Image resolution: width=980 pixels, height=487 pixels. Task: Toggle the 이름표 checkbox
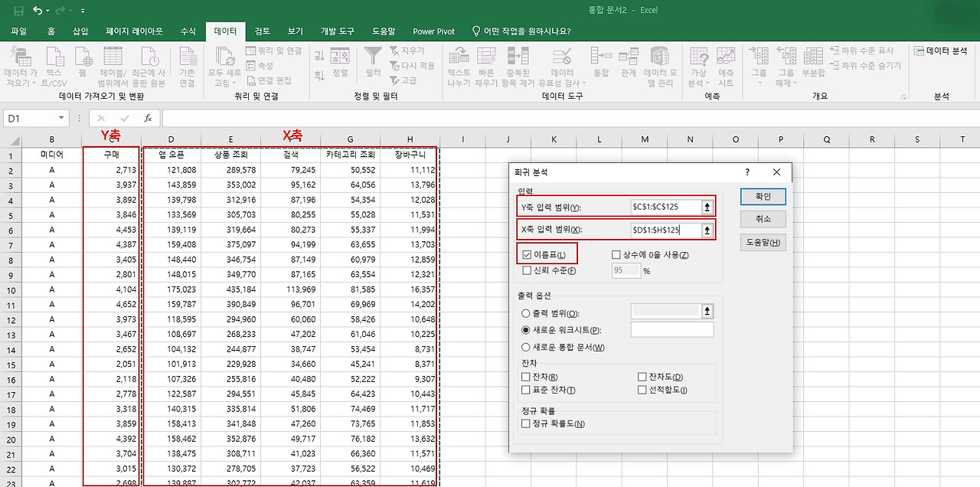[x=527, y=254]
